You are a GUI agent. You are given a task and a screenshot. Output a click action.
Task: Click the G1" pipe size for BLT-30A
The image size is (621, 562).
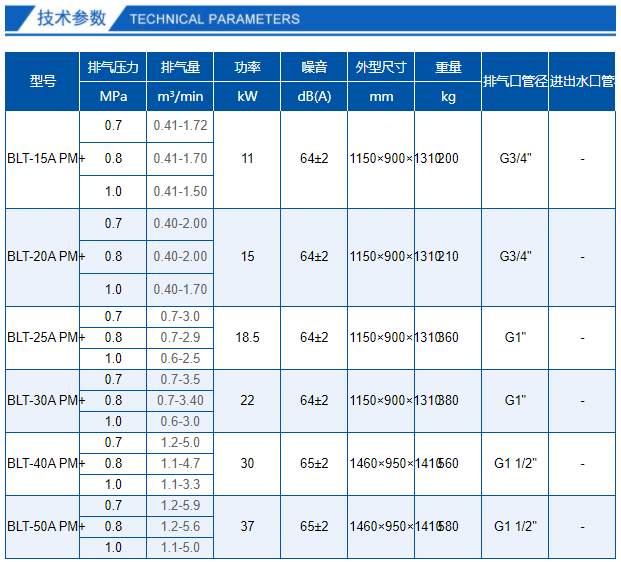click(x=515, y=400)
